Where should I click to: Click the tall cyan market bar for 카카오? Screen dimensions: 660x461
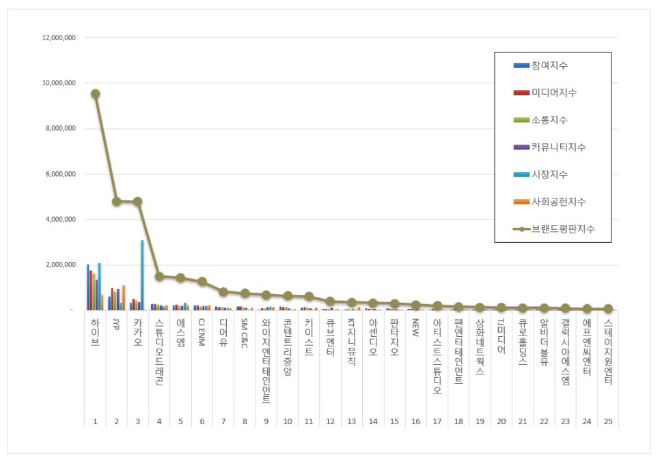pyautogui.click(x=142, y=274)
